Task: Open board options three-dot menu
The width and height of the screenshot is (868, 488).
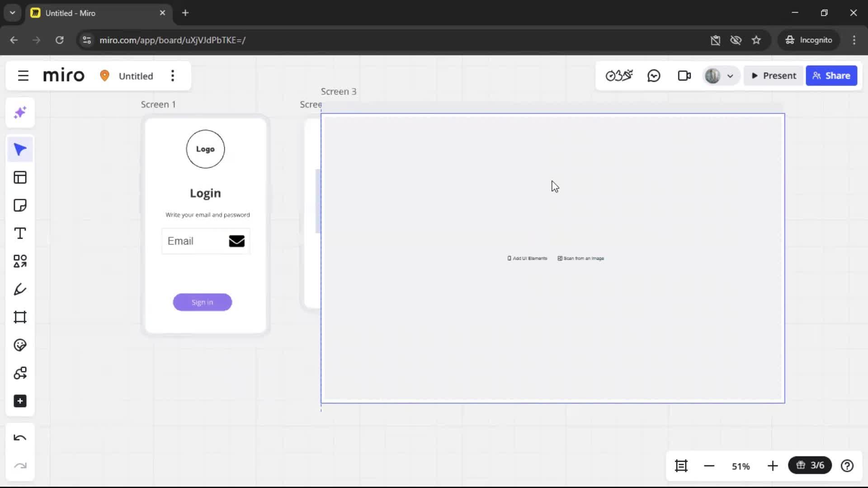Action: tap(172, 75)
